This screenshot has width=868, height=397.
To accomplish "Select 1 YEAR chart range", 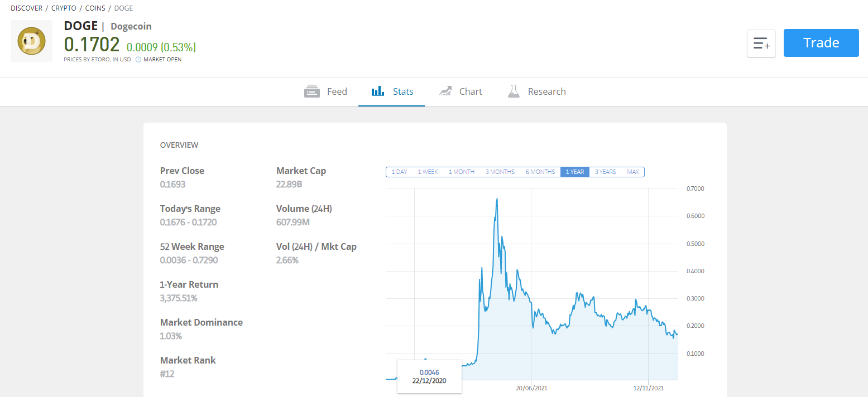I will click(575, 172).
